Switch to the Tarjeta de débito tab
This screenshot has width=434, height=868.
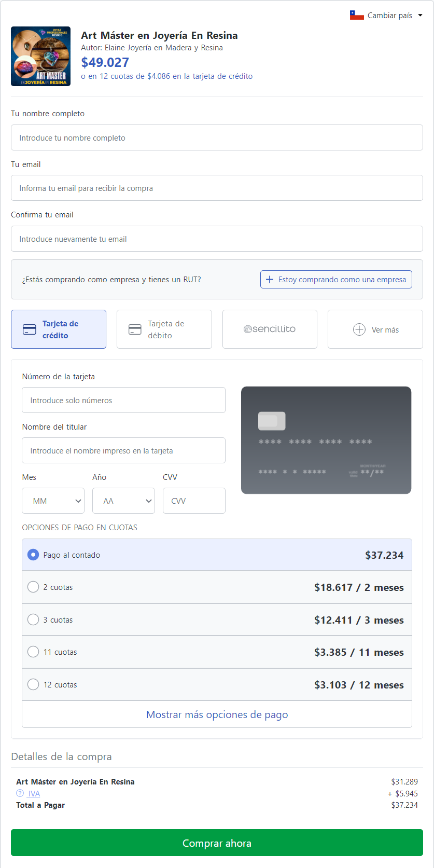point(164,329)
